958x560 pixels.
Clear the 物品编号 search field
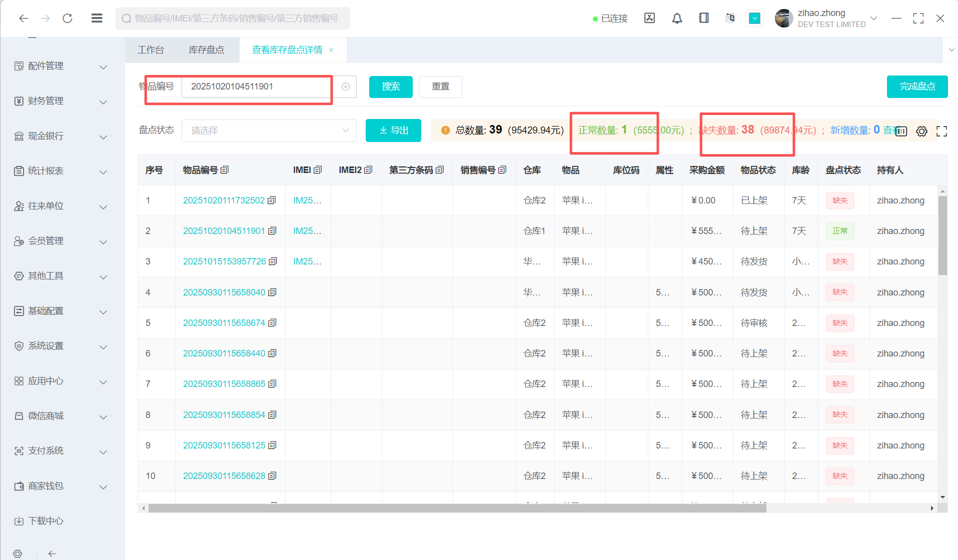point(346,87)
